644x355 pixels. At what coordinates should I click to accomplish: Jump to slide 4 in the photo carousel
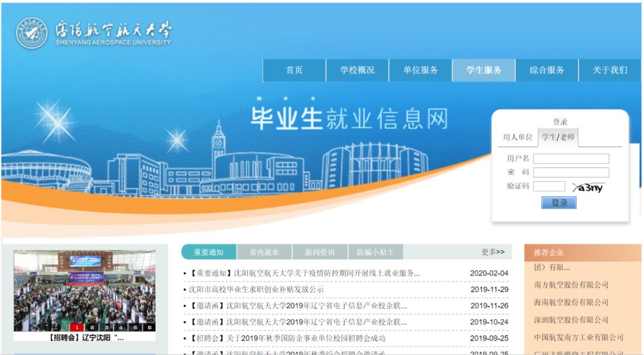click(x=120, y=328)
